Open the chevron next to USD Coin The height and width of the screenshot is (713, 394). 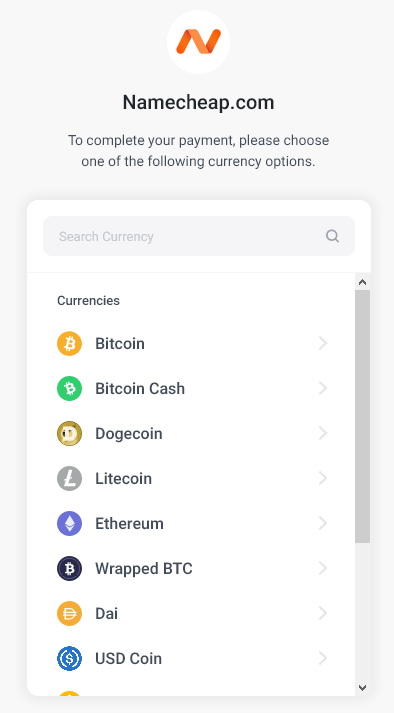(323, 658)
